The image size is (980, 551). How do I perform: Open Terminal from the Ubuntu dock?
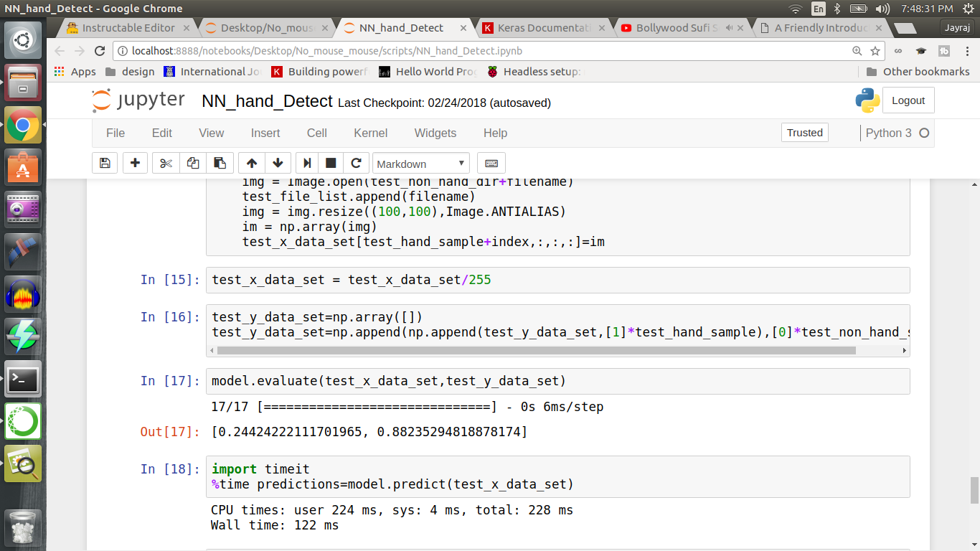[23, 379]
